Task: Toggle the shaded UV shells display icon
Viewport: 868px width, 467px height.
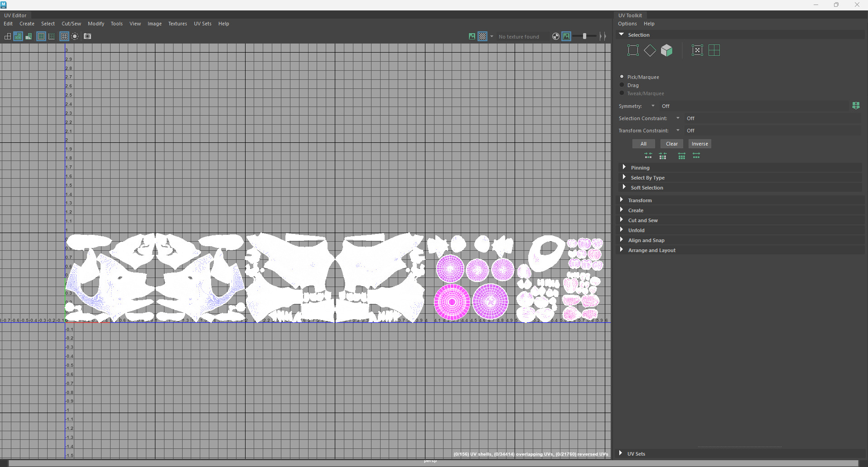Action: click(x=18, y=36)
